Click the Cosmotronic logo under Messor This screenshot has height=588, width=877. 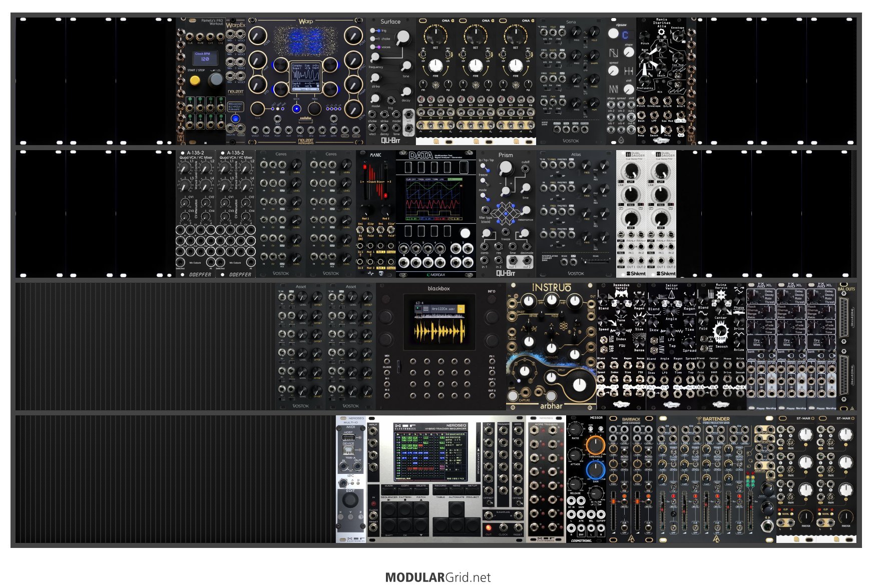tap(581, 540)
